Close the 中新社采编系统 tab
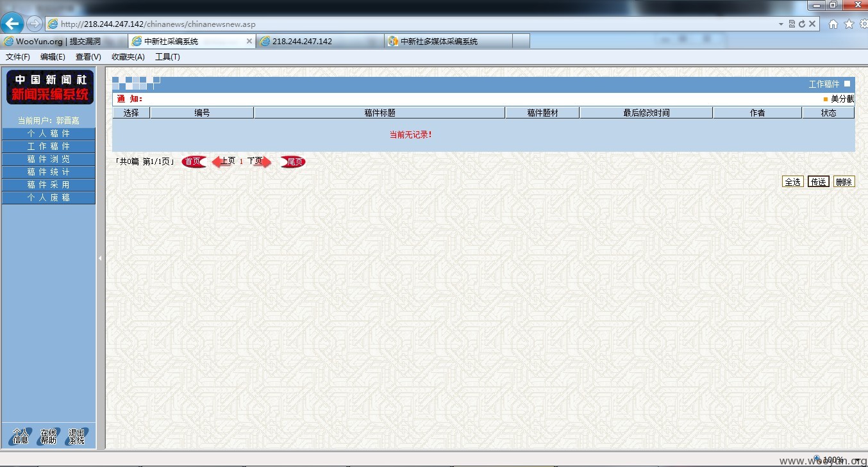868x467 pixels. pos(249,41)
